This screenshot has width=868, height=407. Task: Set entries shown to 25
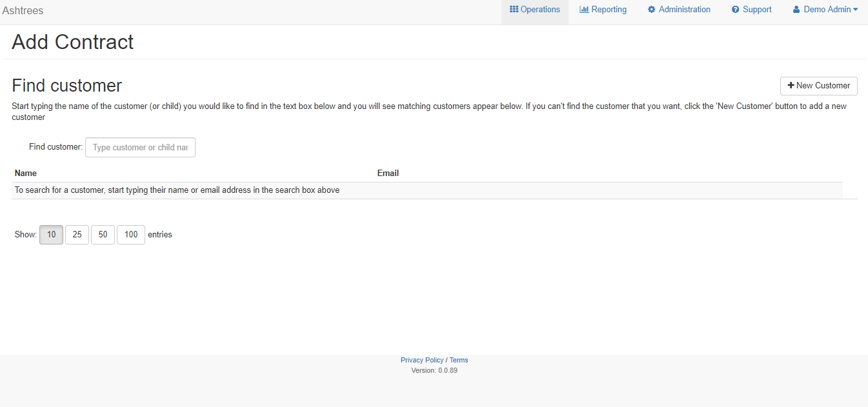pos(77,235)
